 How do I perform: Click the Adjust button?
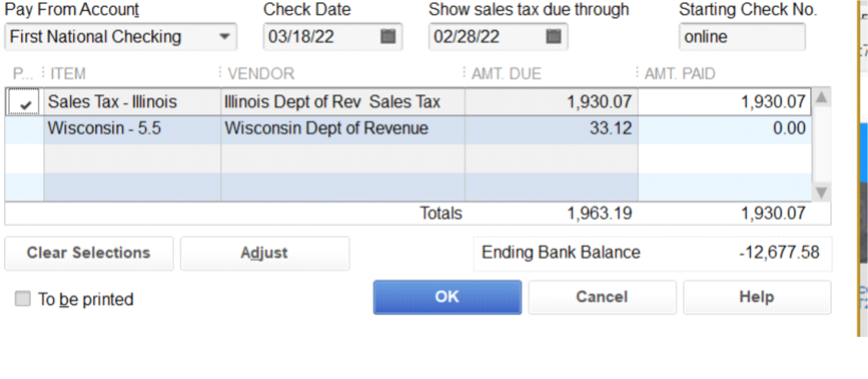click(x=264, y=253)
